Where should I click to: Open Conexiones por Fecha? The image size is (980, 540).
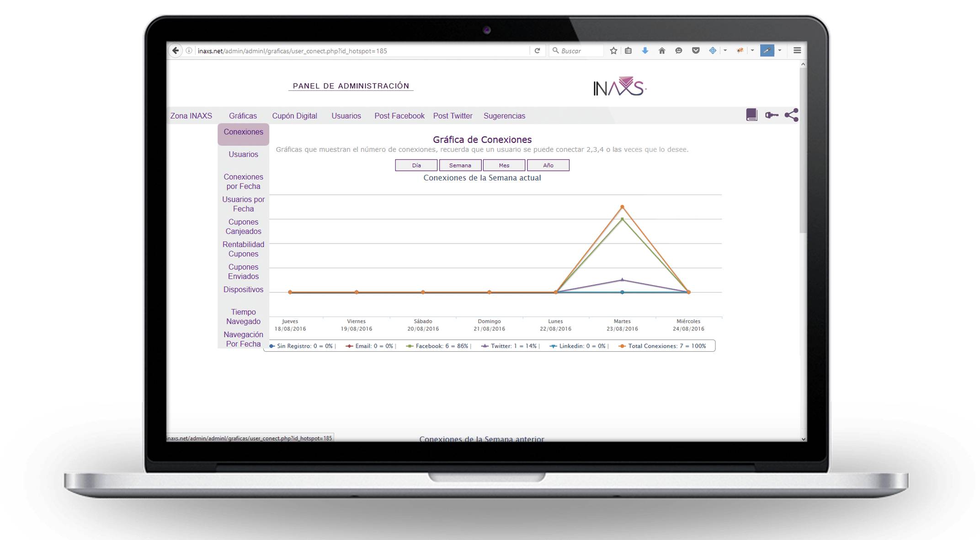point(243,181)
